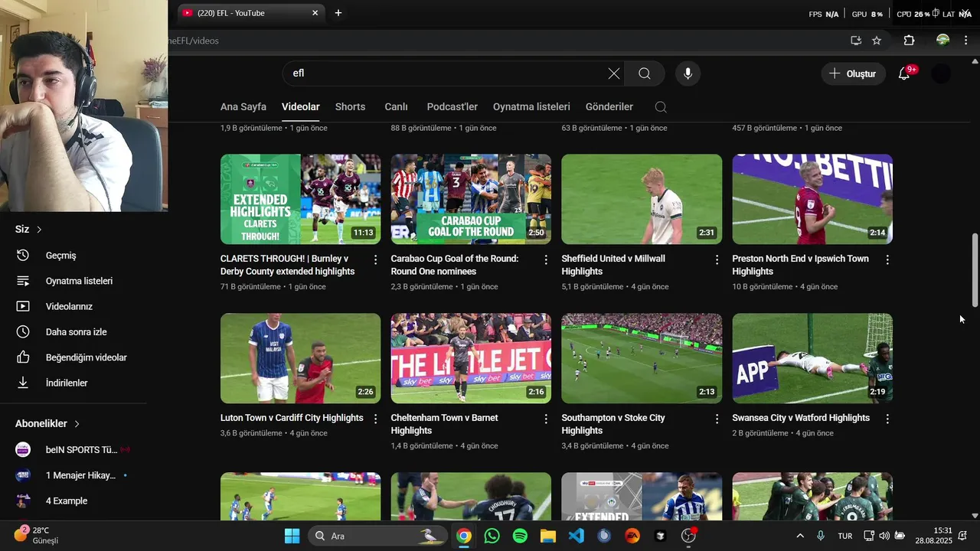Screen dimensions: 980x551
Task: Open options menu for Preston North End video
Action: (887, 260)
